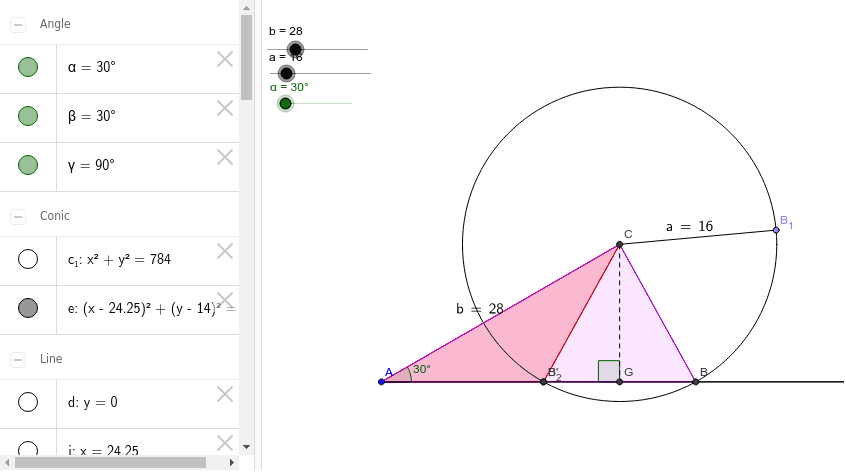The width and height of the screenshot is (846, 472).
Task: Click the vertical scrollbar thumb
Action: point(247,57)
